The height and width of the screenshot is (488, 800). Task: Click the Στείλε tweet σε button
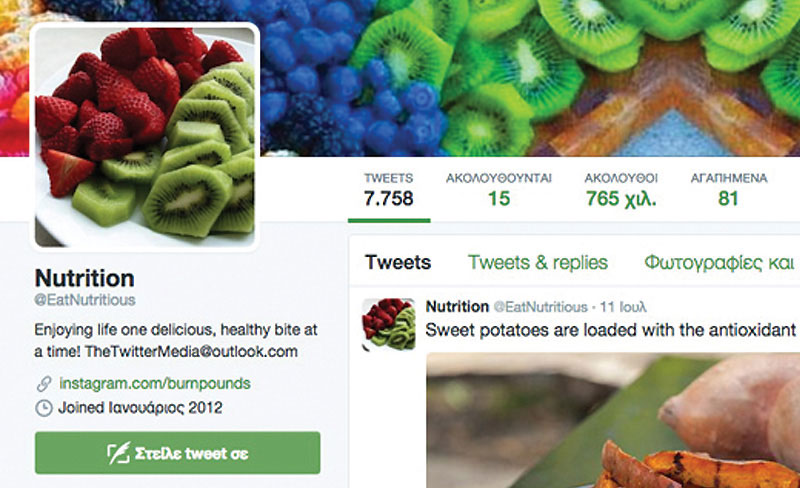click(178, 453)
